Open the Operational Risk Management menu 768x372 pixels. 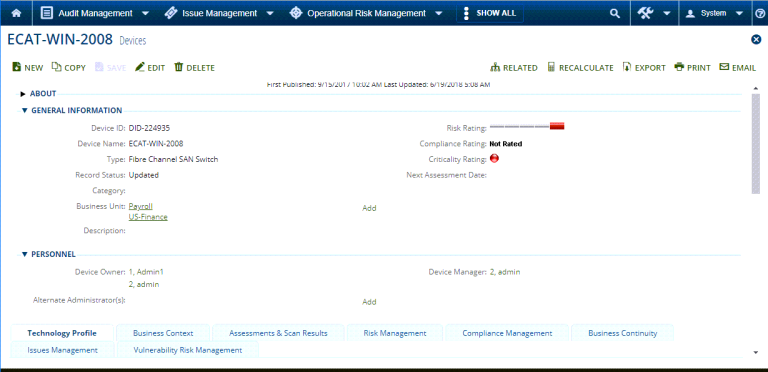[x=366, y=14]
